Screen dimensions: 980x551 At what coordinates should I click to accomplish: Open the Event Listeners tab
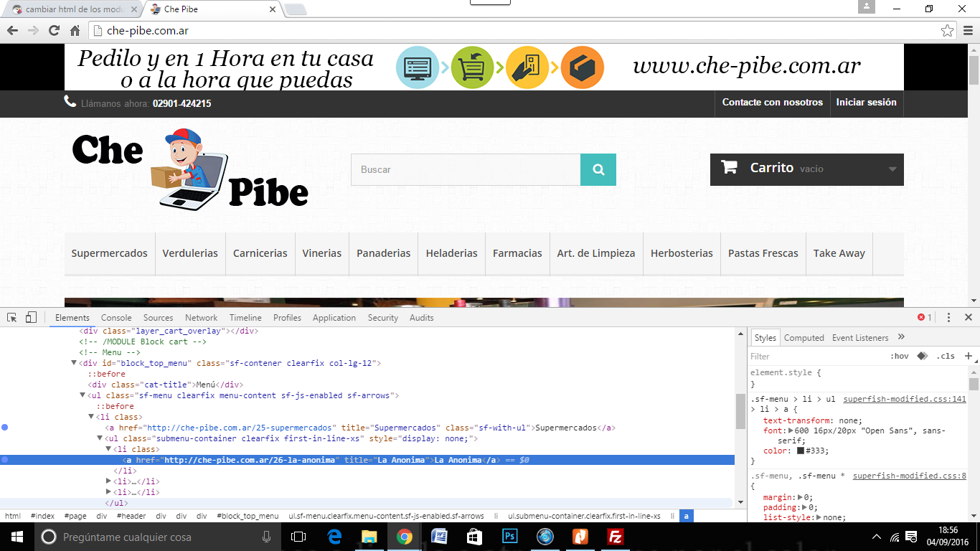coord(860,338)
